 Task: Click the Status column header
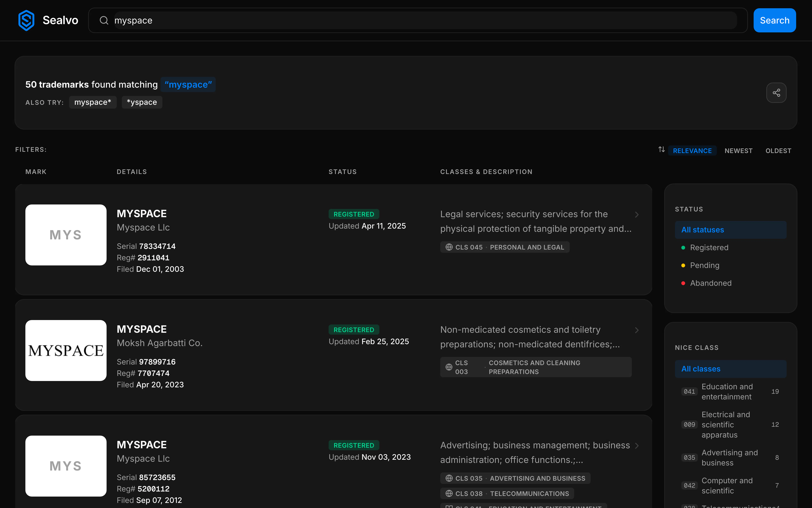pos(343,172)
